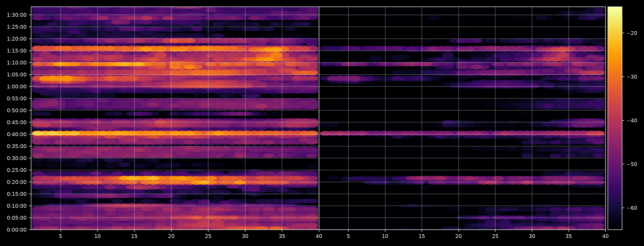Click the 1:10:00 y-axis tick label
The height and width of the screenshot is (246, 644).
tap(17, 63)
